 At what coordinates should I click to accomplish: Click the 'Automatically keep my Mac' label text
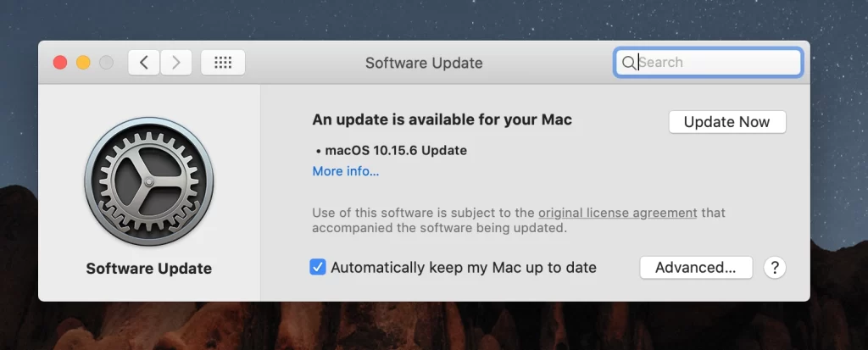[464, 268]
